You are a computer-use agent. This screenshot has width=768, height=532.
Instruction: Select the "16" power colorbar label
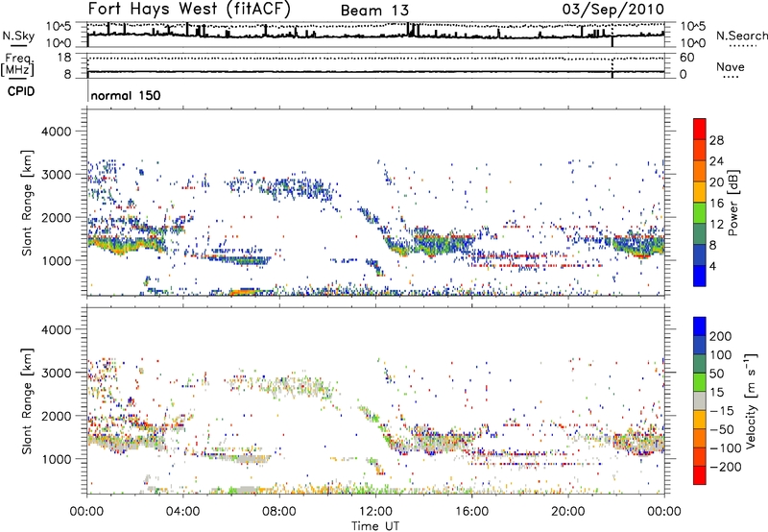716,204
